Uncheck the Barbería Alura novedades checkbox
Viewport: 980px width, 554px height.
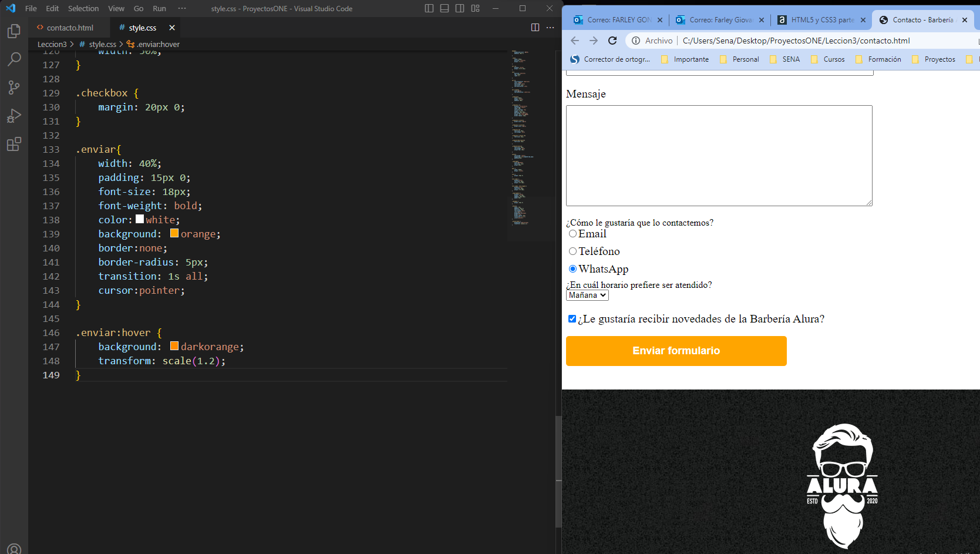pos(572,319)
